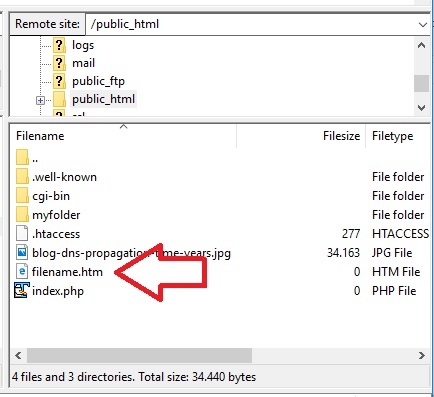This screenshot has width=434, height=397.
Task: Select the logs unknown-folder icon in tree
Action: click(x=59, y=45)
